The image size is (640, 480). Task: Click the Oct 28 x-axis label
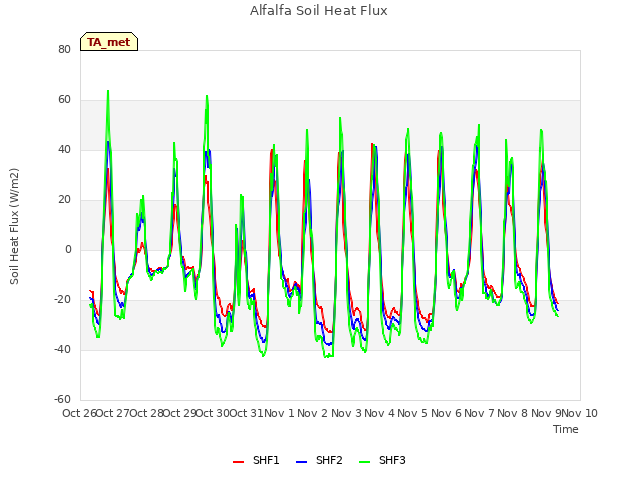147,413
